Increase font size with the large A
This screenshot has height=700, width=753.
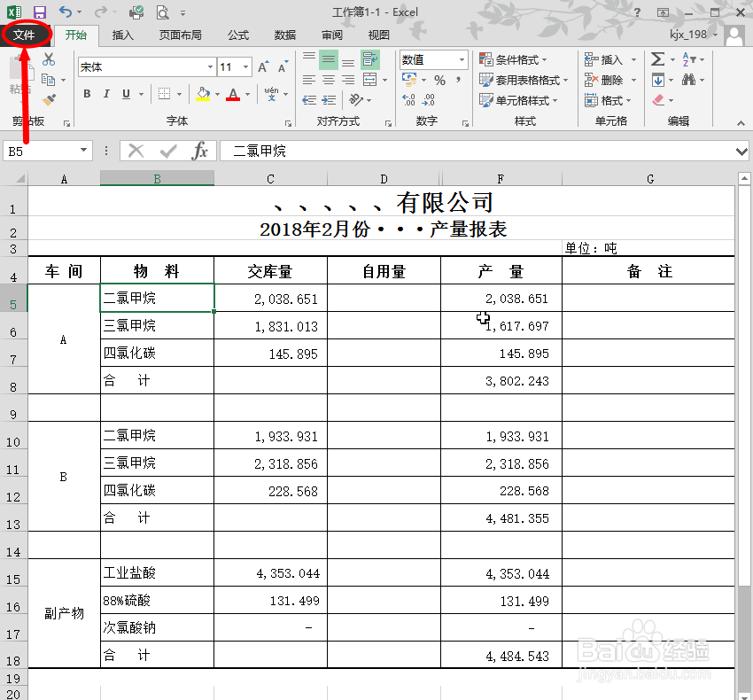tap(263, 67)
